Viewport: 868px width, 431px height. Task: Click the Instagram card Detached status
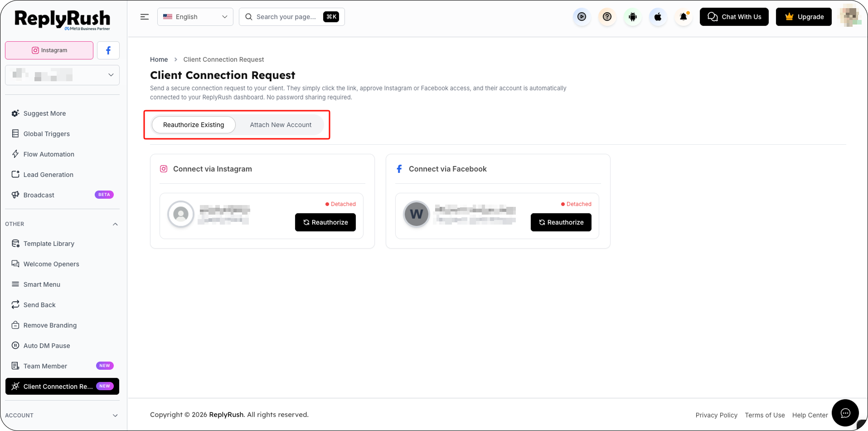click(340, 204)
